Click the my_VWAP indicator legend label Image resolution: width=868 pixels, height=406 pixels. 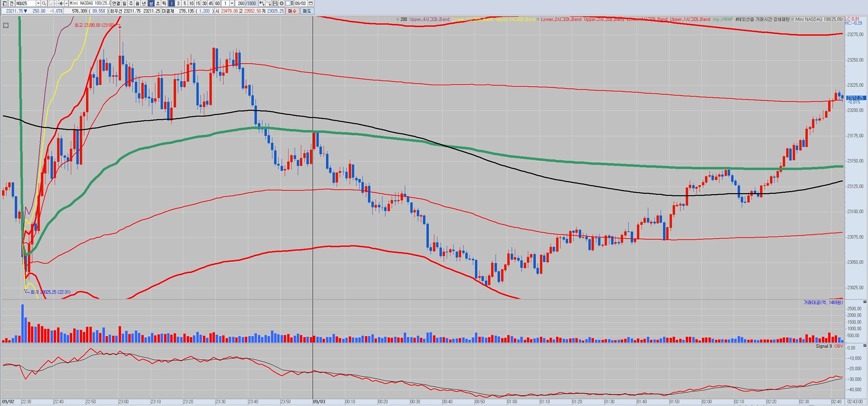coord(722,19)
